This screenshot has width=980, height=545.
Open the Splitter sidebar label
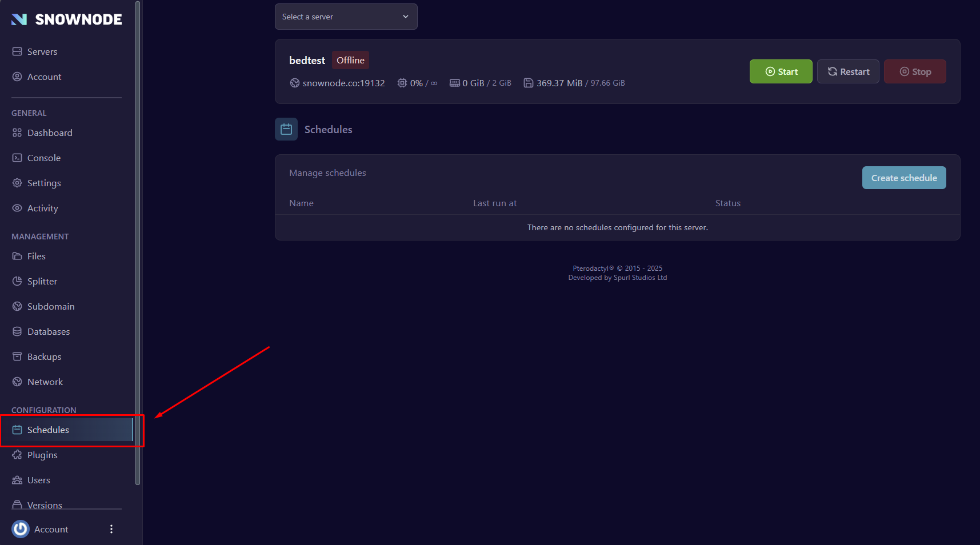click(x=42, y=281)
